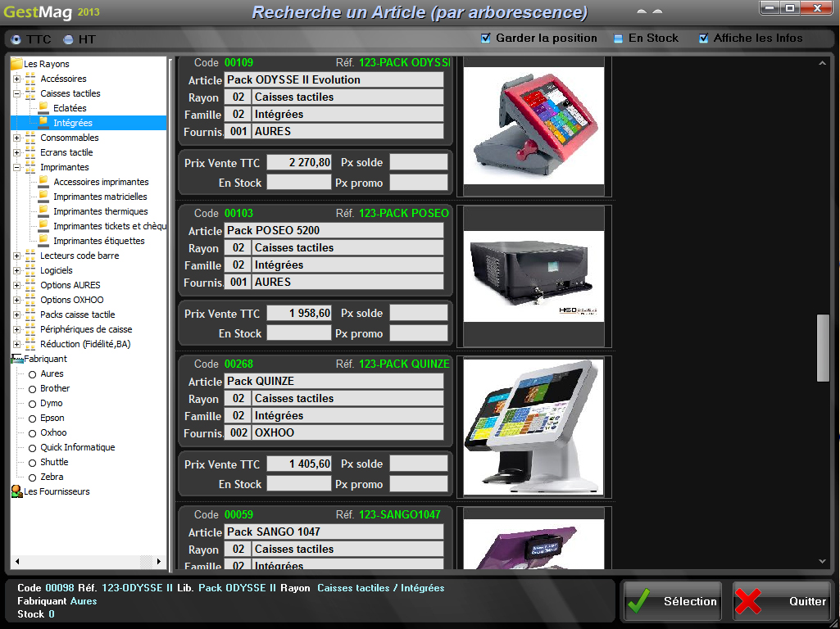Viewport: 840px width, 629px height.
Task: Expand the Consommables tree node
Action: pyautogui.click(x=16, y=138)
